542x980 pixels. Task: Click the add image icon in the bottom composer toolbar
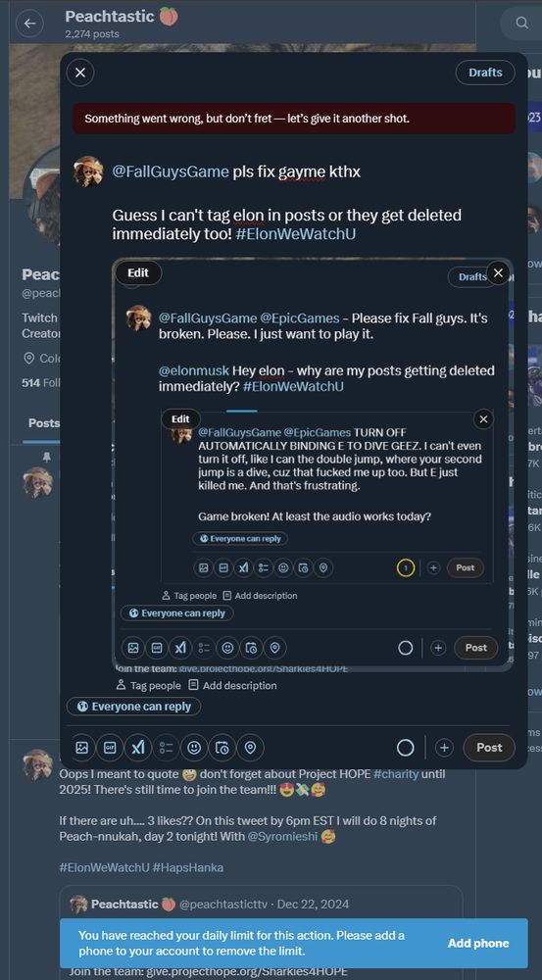pos(82,748)
